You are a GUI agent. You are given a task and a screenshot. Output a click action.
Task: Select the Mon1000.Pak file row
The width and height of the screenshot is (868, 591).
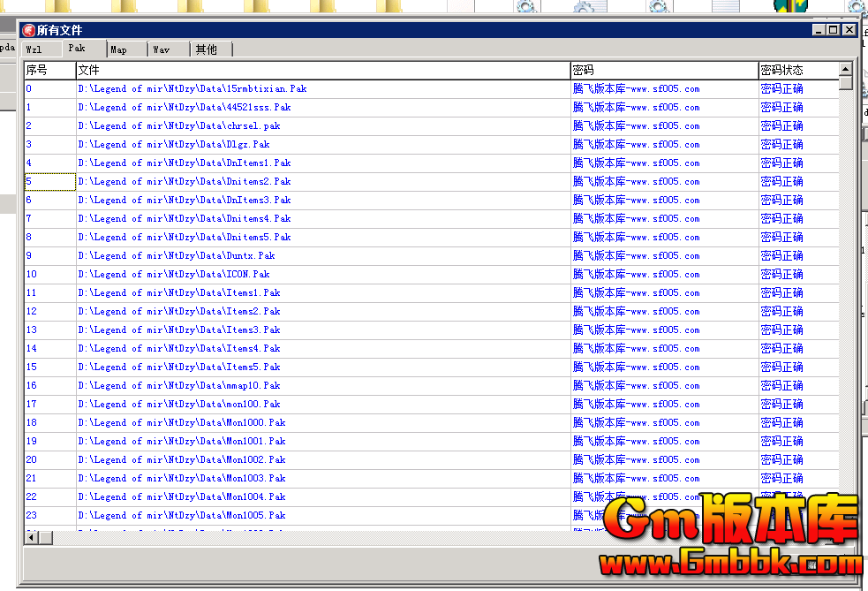[x=182, y=422]
